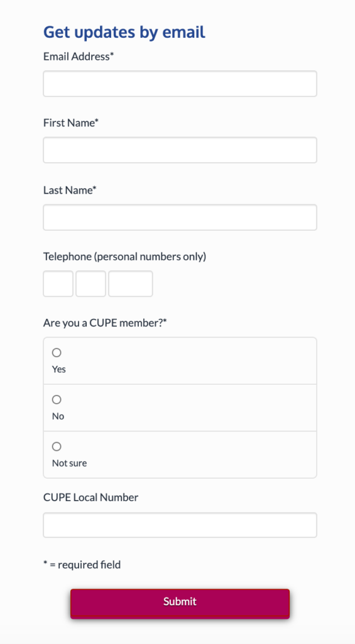Click the 'No' option label text
355x644 pixels.
click(58, 416)
